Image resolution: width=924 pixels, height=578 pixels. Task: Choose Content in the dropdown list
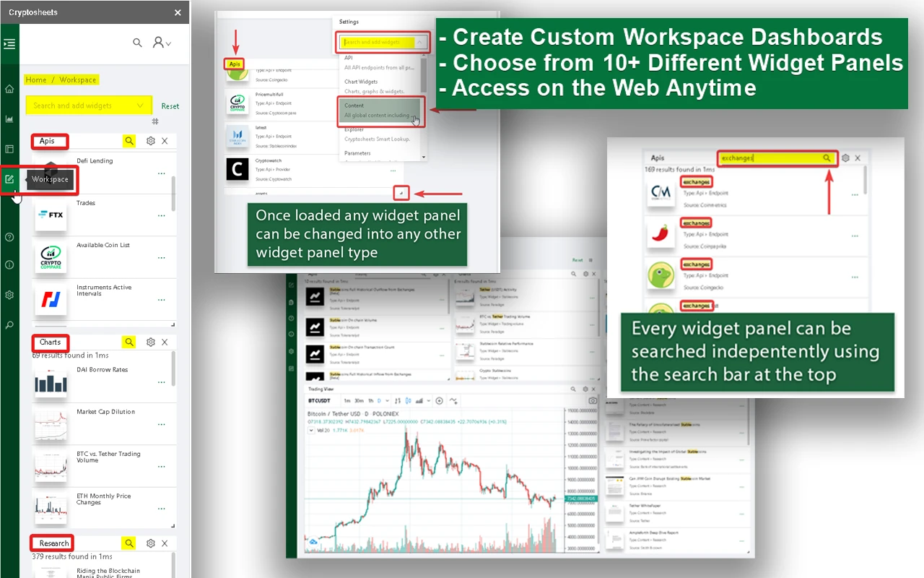(378, 111)
